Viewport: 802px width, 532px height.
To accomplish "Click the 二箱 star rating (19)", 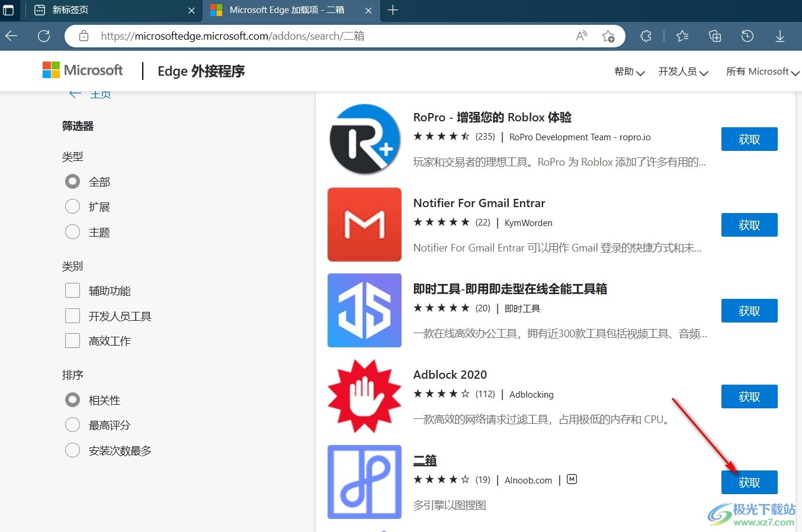I will pyautogui.click(x=451, y=480).
